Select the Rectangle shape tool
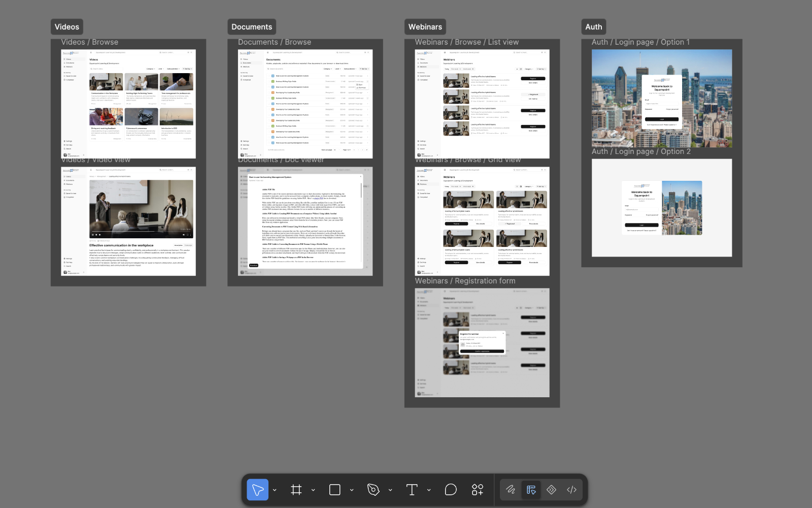The height and width of the screenshot is (508, 812). point(335,490)
